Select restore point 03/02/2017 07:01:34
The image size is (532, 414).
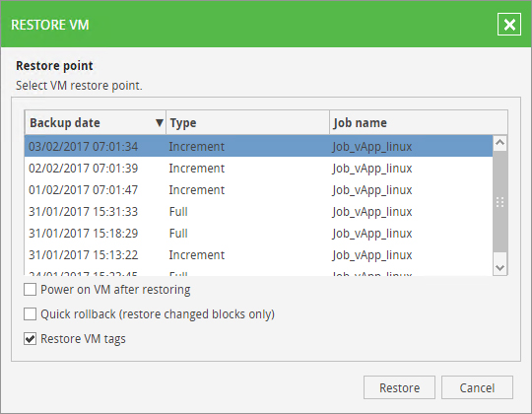(x=258, y=146)
